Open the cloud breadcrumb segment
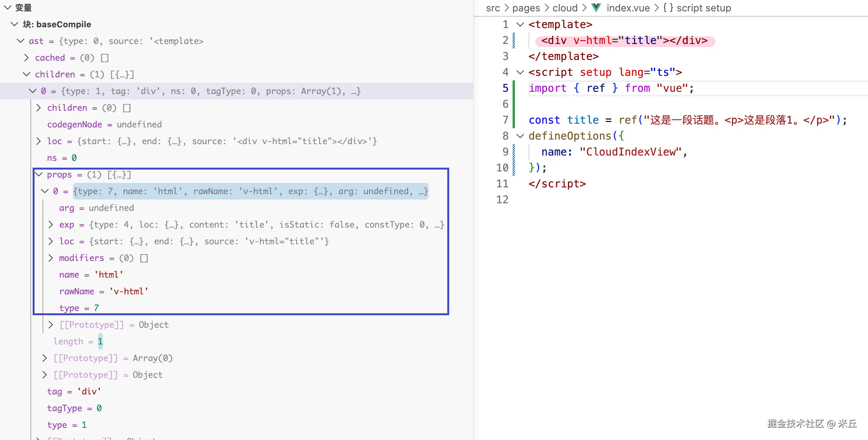 565,8
